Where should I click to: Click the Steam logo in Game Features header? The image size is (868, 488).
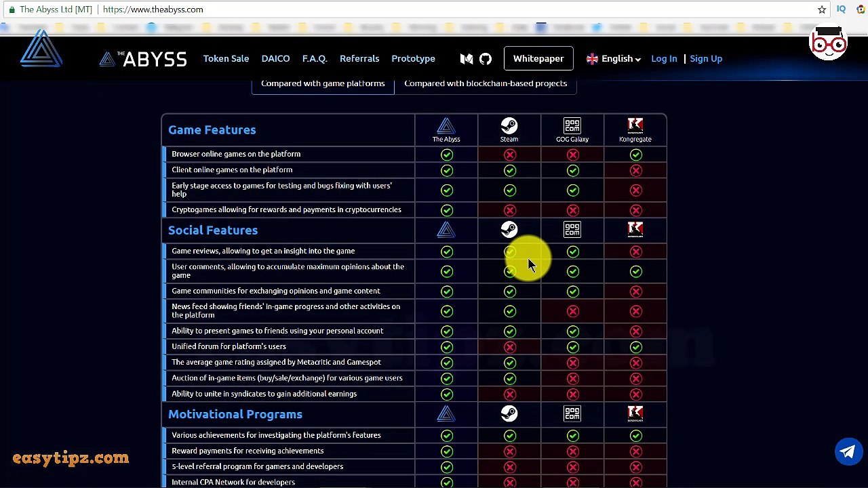click(x=509, y=125)
